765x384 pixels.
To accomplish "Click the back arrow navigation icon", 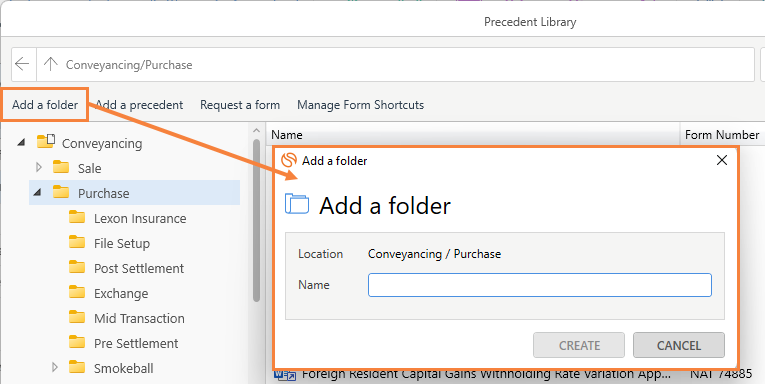I will [22, 64].
